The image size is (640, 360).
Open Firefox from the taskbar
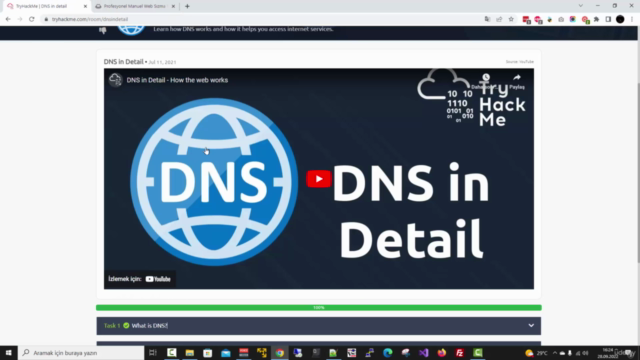tap(441, 353)
